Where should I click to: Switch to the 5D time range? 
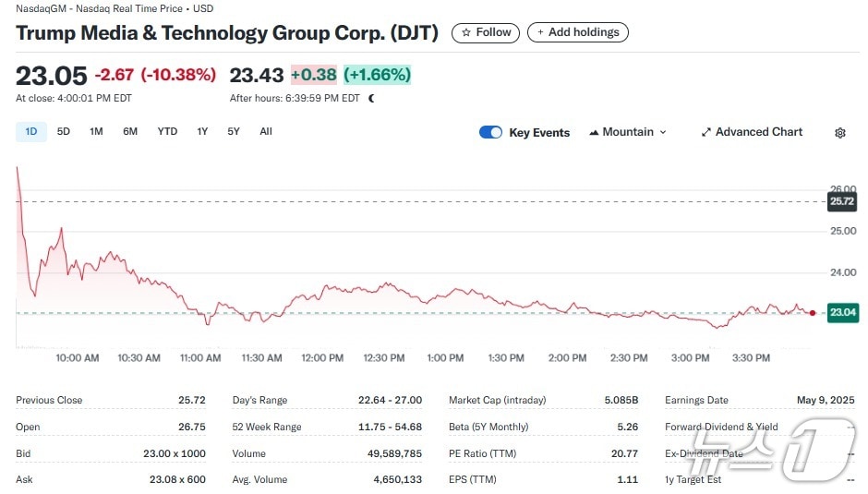click(64, 131)
